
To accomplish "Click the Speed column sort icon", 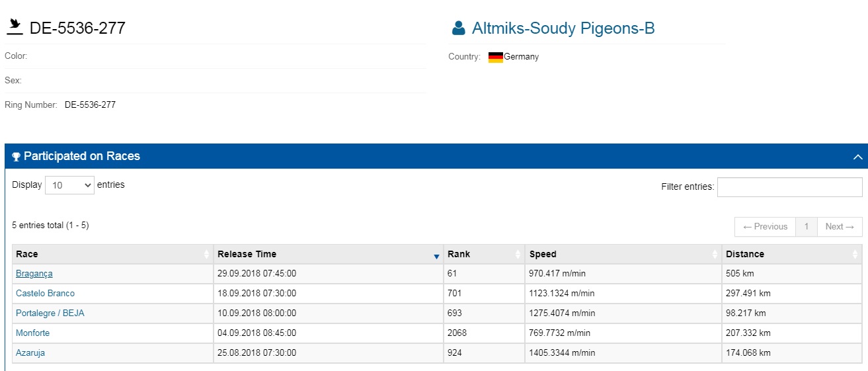I will pos(715,255).
